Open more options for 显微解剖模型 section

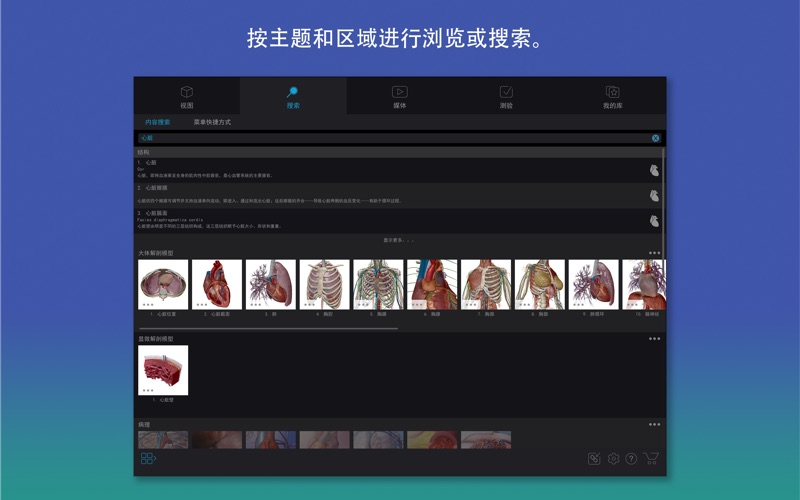(655, 339)
